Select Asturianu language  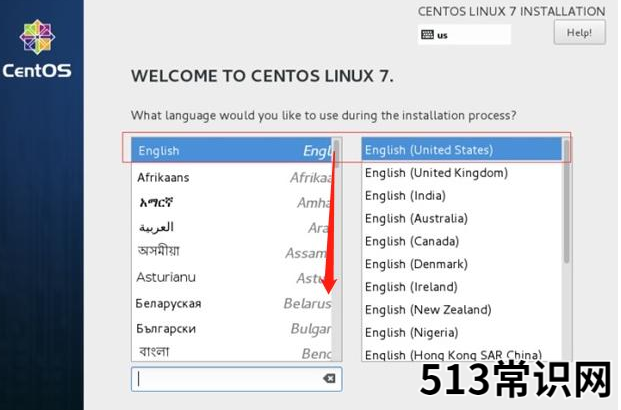(232, 277)
